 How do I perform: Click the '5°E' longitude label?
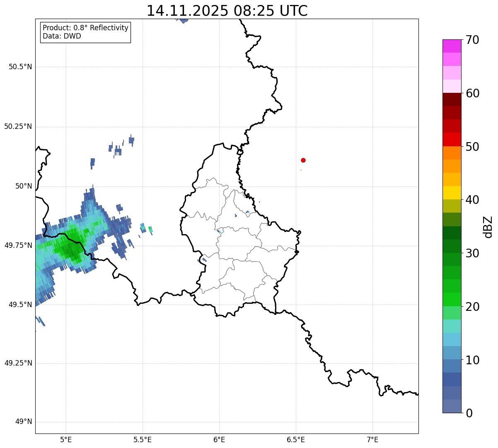(66, 439)
